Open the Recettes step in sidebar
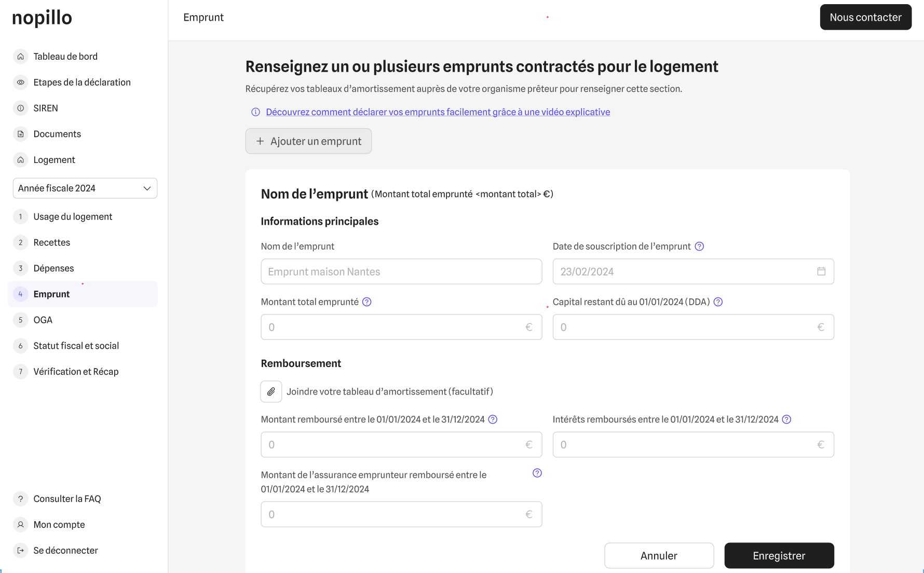This screenshot has height=573, width=924. tap(52, 242)
